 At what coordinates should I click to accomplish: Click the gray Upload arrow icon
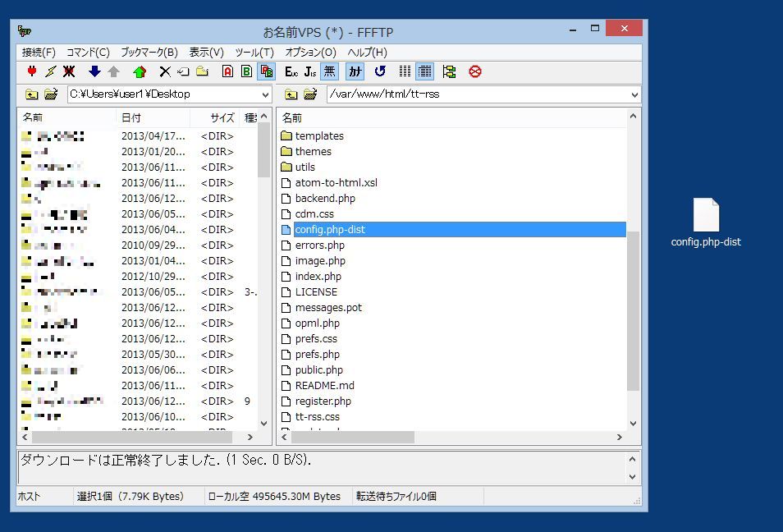coord(114,71)
